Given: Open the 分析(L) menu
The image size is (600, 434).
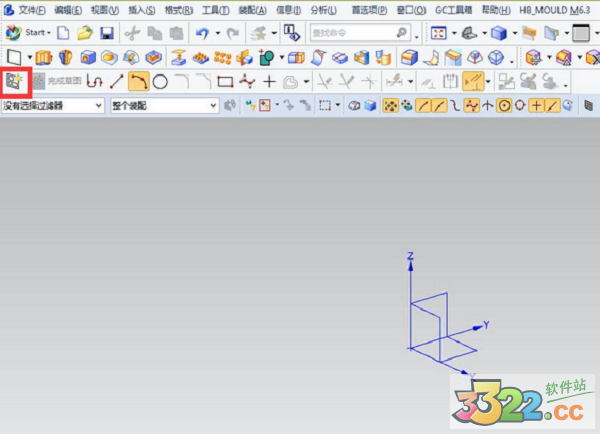Looking at the screenshot, I should tap(324, 10).
